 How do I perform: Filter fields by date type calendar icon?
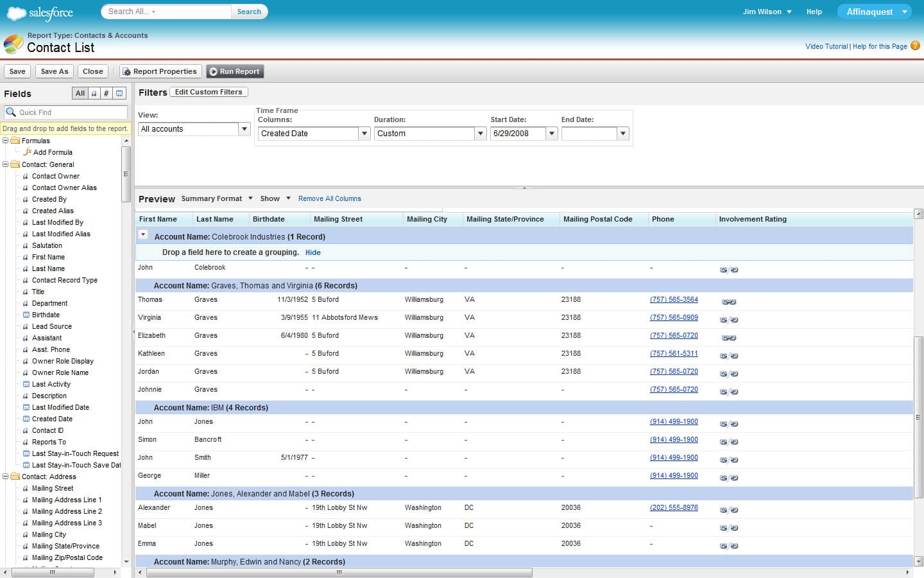(x=119, y=93)
